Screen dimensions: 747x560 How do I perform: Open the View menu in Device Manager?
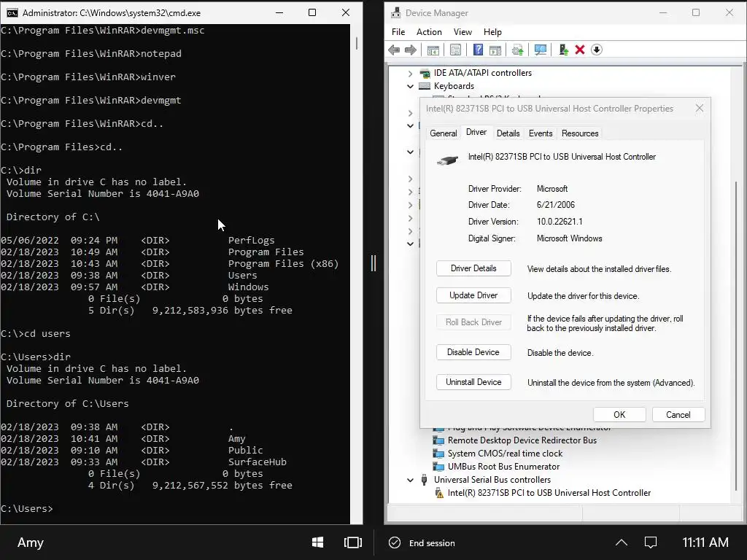pos(462,32)
